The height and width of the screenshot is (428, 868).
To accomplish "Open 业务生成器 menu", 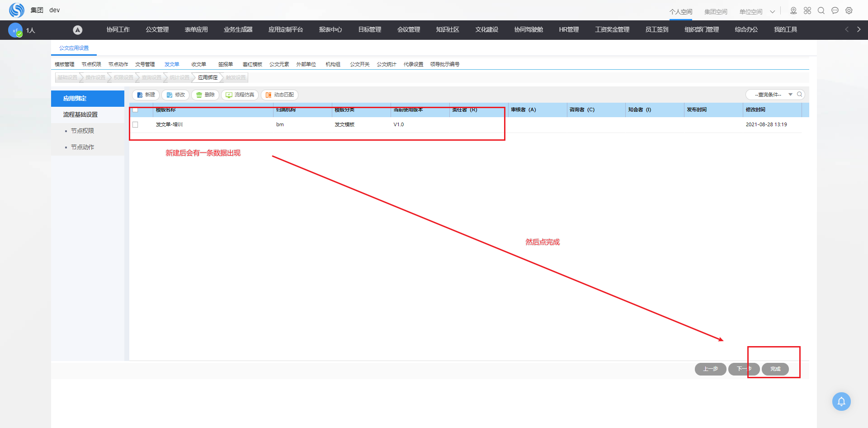I will coord(238,30).
